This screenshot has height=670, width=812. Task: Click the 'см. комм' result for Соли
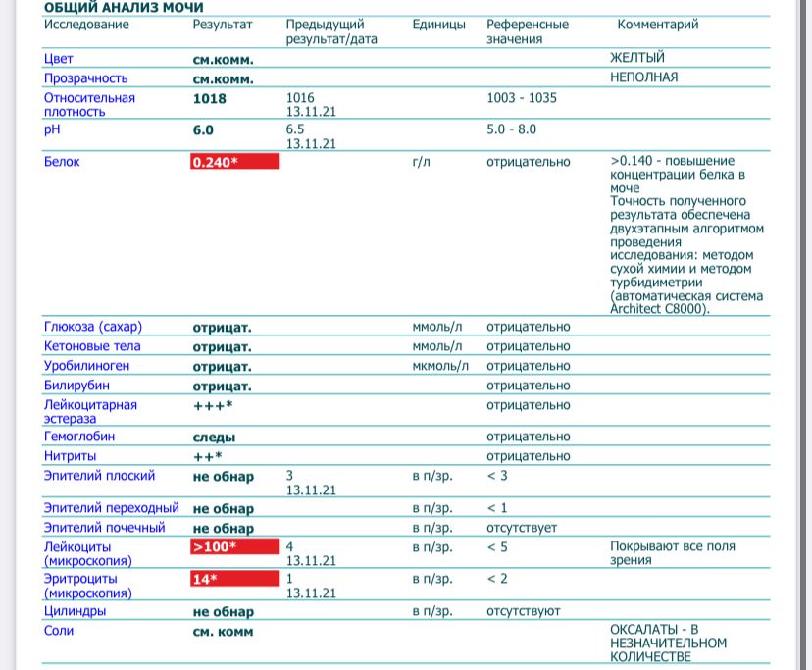click(x=223, y=632)
